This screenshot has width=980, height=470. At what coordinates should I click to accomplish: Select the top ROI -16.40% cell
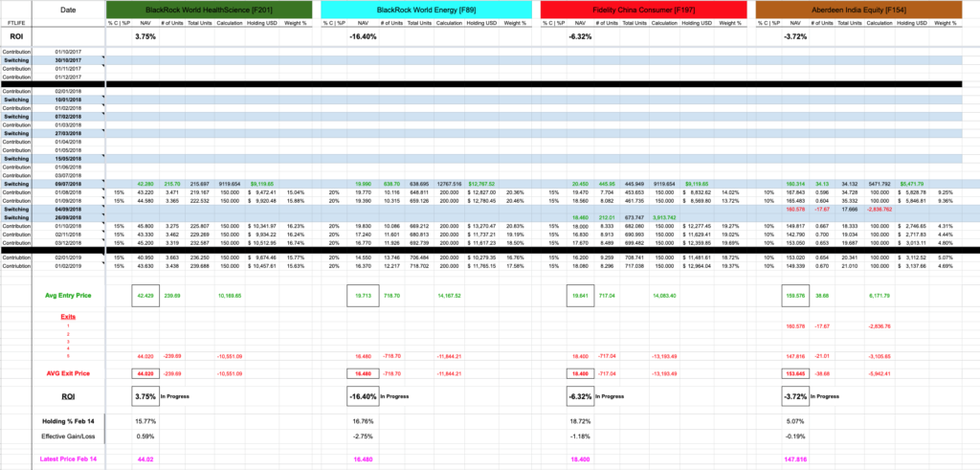coord(363,37)
